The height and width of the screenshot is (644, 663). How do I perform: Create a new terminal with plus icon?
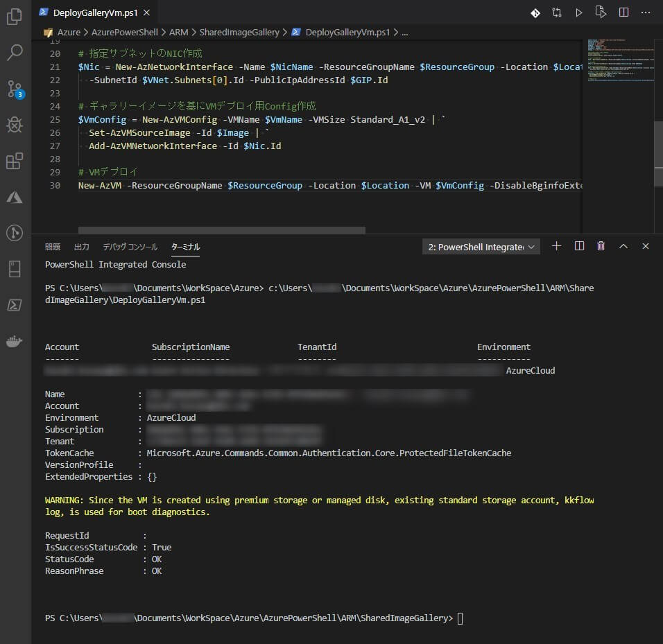[556, 246]
